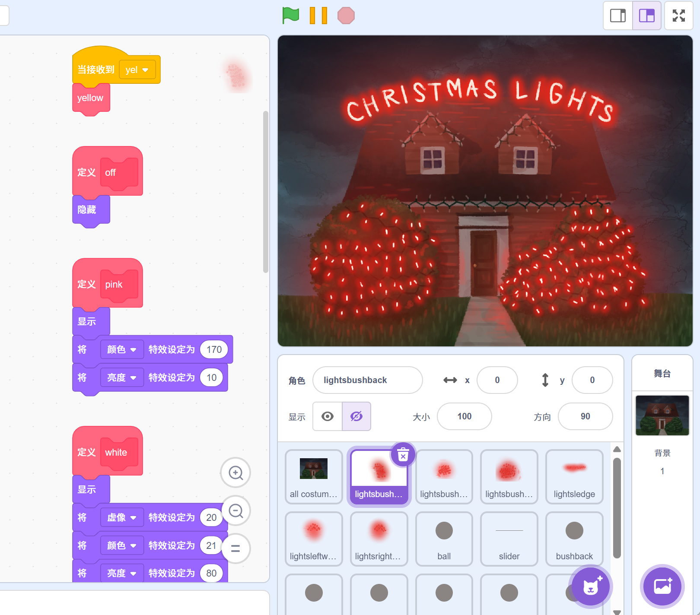Enter full screen stage mode
The image size is (700, 615).
point(678,16)
